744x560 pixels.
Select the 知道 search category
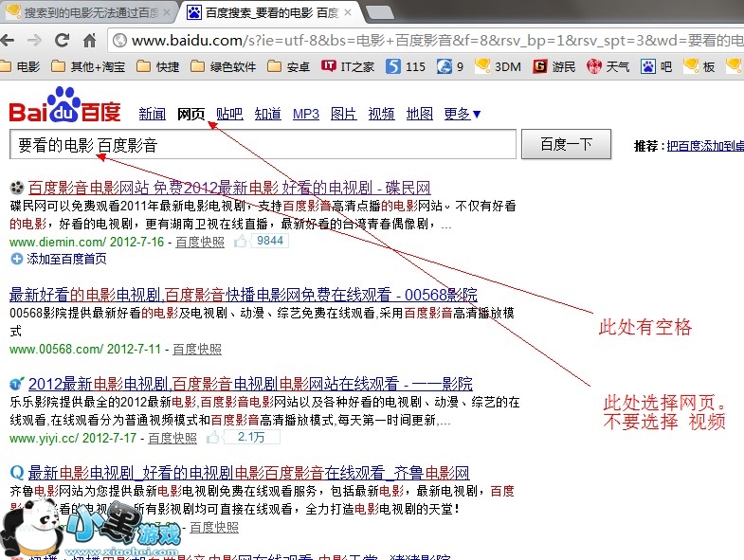267,114
